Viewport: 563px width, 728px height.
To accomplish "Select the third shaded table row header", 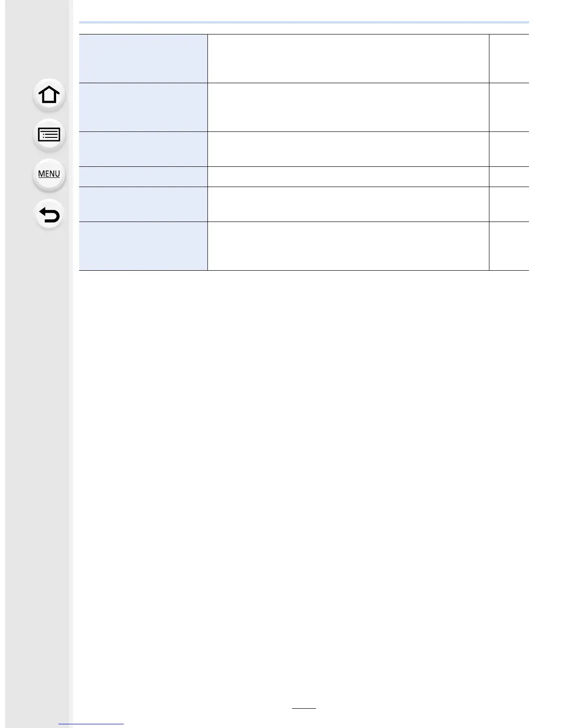I will pos(143,149).
